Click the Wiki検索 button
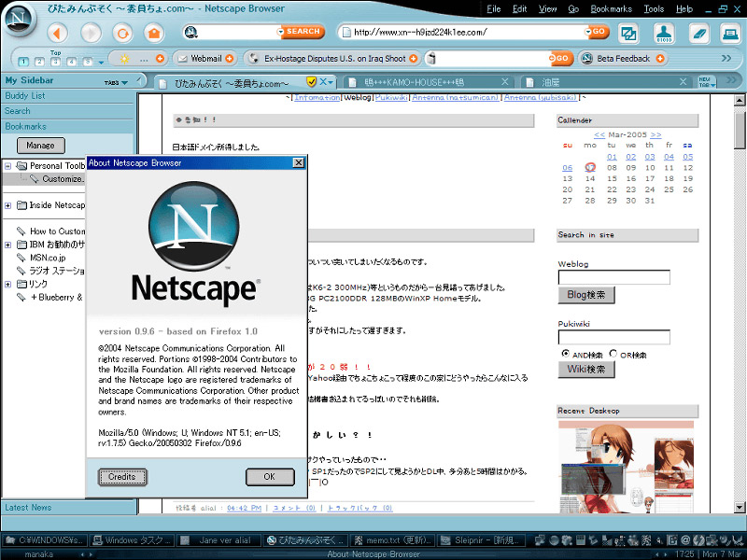The image size is (747, 560). tap(586, 369)
